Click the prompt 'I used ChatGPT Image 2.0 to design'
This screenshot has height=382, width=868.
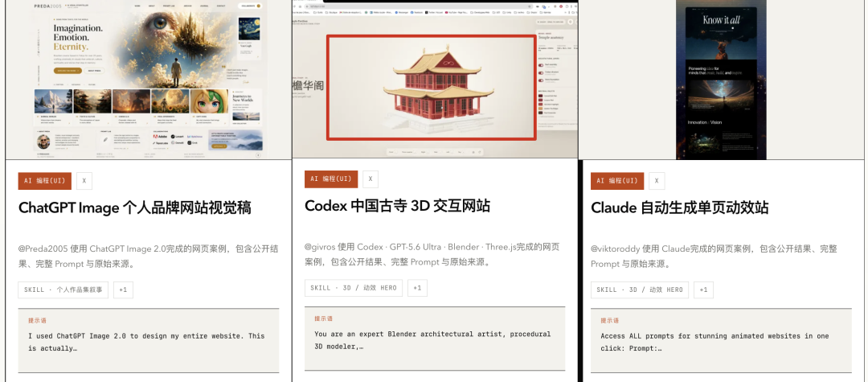point(147,342)
